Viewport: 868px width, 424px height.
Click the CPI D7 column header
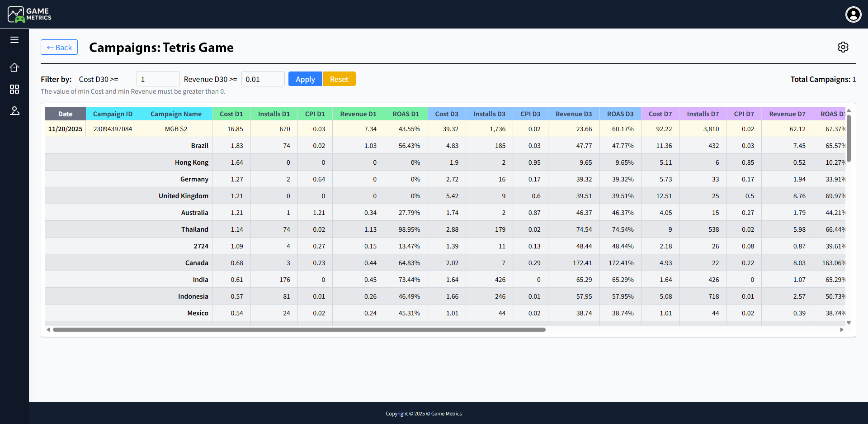tap(744, 114)
